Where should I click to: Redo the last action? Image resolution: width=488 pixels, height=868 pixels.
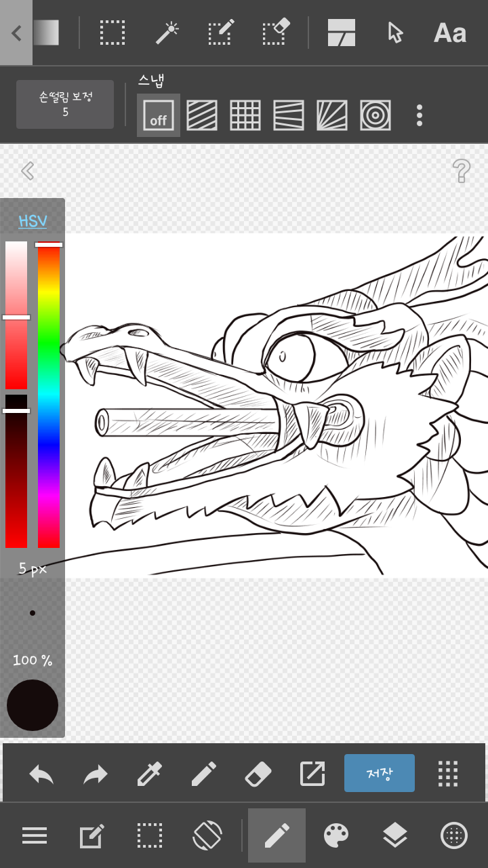click(x=96, y=774)
